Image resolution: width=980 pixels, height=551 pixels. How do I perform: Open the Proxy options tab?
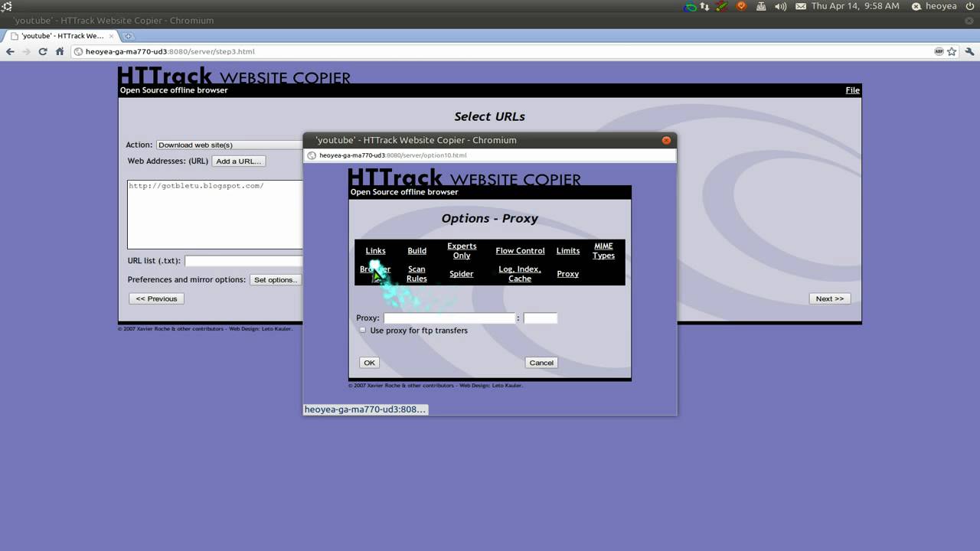(x=568, y=274)
